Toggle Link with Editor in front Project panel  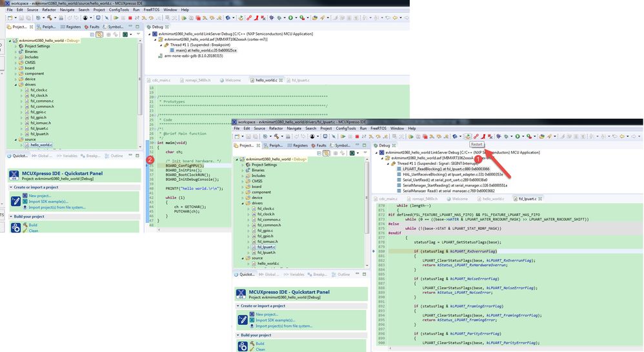pyautogui.click(x=326, y=153)
